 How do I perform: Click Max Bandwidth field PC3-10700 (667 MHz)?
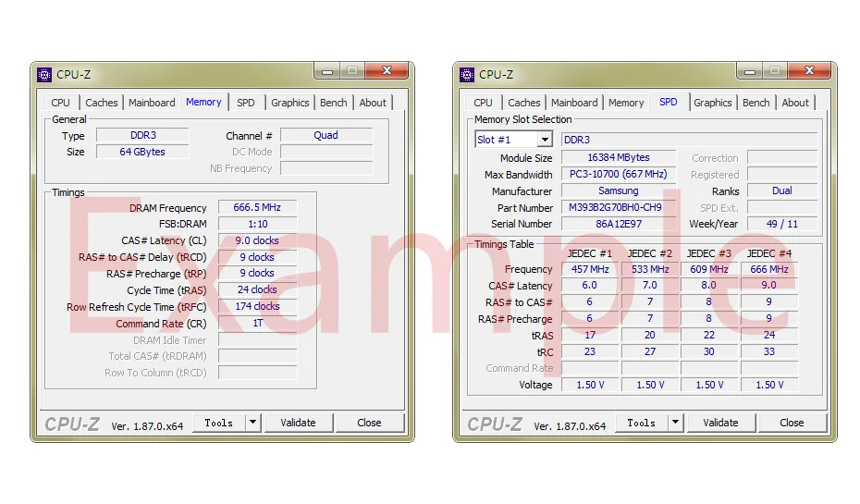[x=619, y=174]
